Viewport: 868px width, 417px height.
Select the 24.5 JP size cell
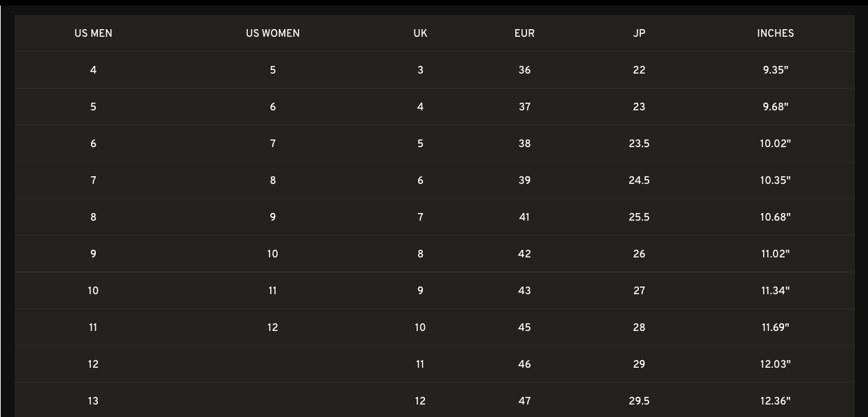(x=639, y=180)
